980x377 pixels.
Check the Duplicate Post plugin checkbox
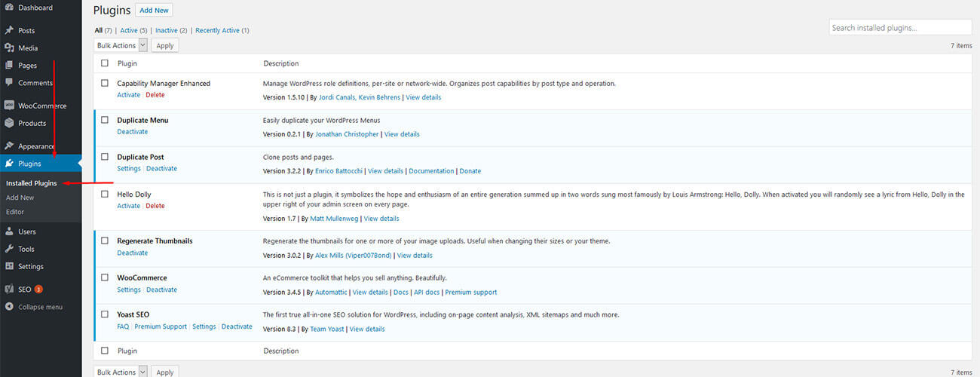[x=105, y=157]
